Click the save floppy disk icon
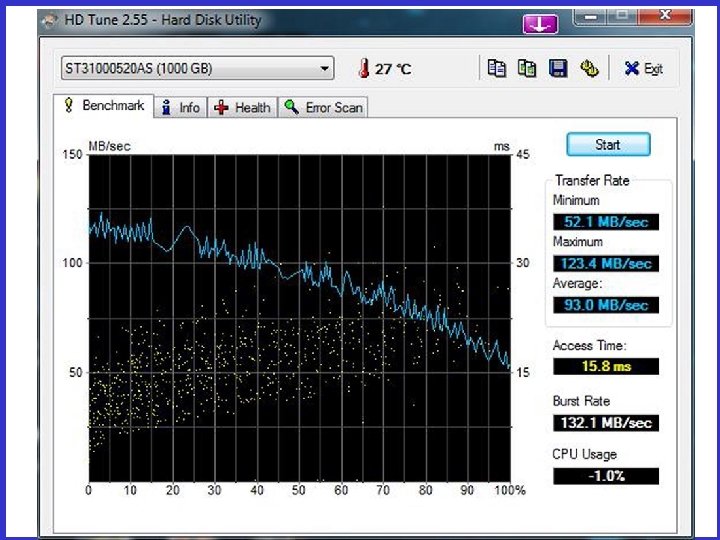Screen dimensions: 720x540 (x=558, y=68)
